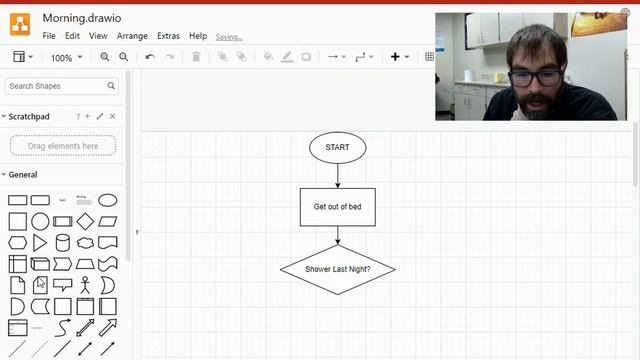Click the Zoom In magnifier icon
This screenshot has height=360, width=640.
point(105,57)
